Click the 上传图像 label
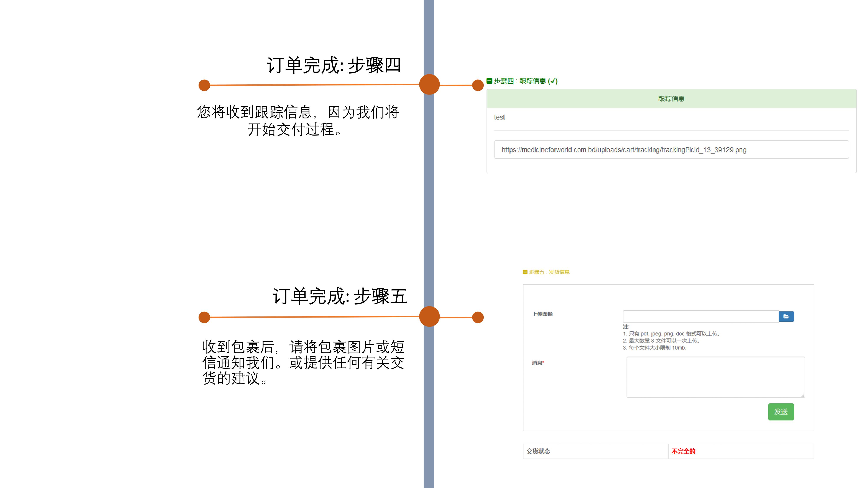Viewport: 868px width, 488px height. click(542, 314)
